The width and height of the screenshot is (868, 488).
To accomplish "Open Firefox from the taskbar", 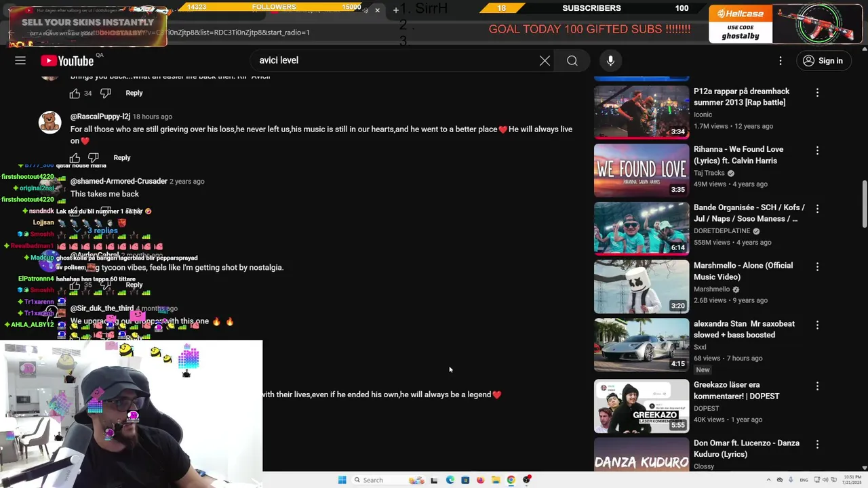I will point(480,480).
